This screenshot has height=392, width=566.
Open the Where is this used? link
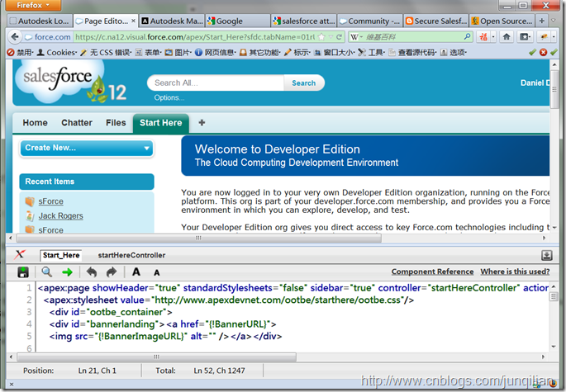pos(515,272)
